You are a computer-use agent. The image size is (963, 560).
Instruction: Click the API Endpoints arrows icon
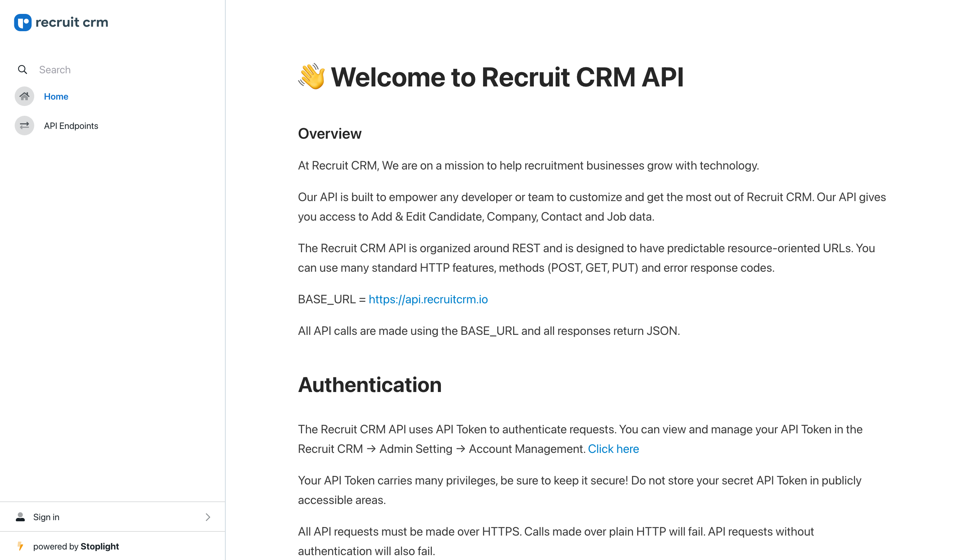pos(24,126)
